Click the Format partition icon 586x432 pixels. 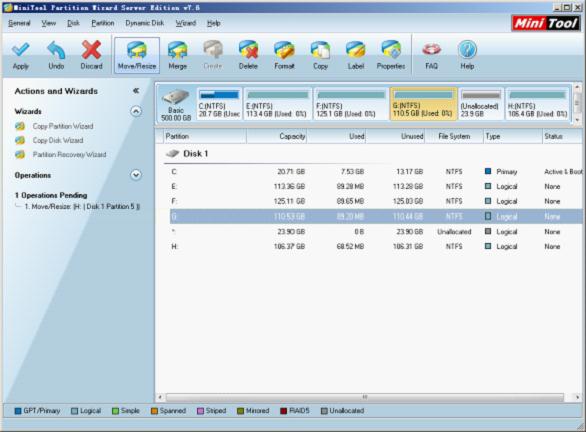coord(284,50)
